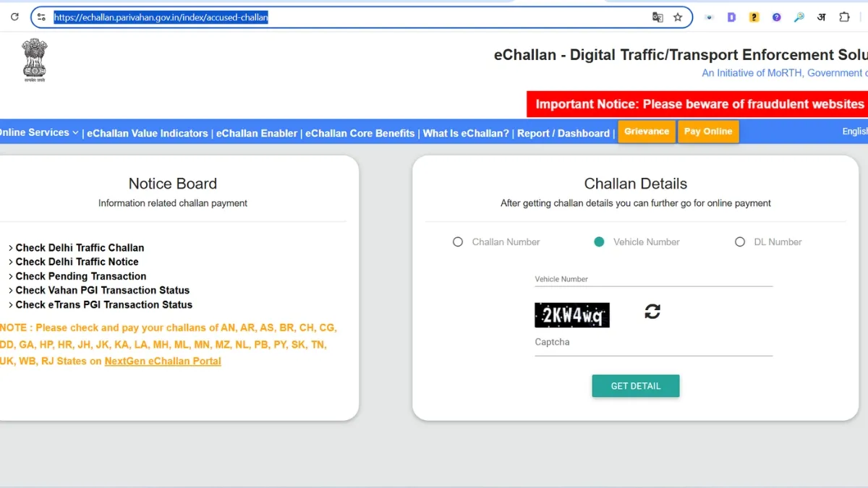868x488 pixels.
Task: Open eChallan Enabler menu item
Action: click(257, 133)
